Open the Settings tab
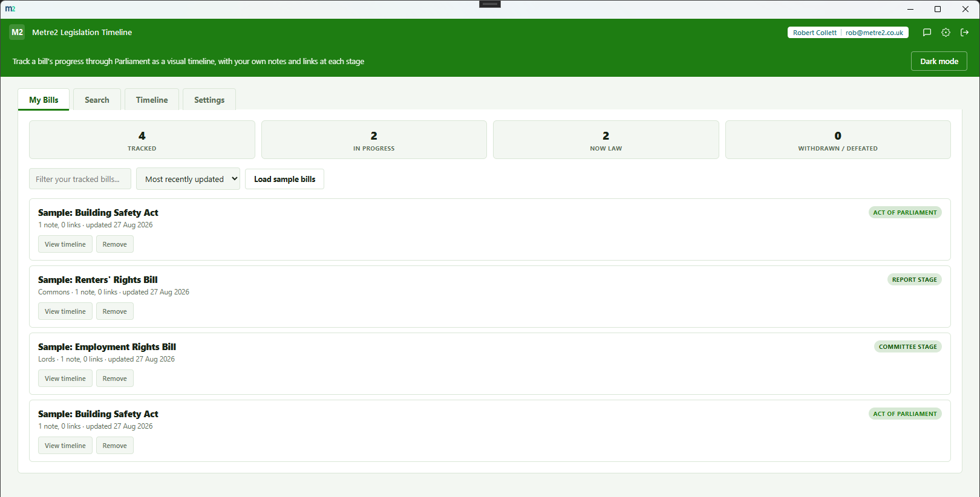This screenshot has height=497, width=980. 209,100
